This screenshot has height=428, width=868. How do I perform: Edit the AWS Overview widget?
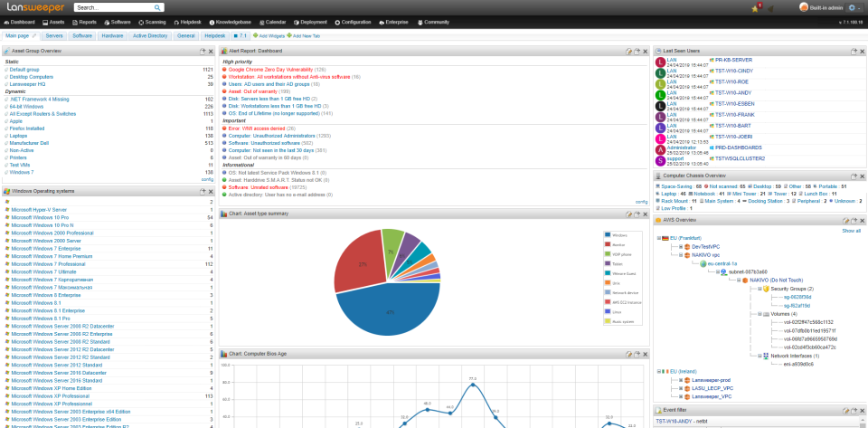tap(846, 220)
